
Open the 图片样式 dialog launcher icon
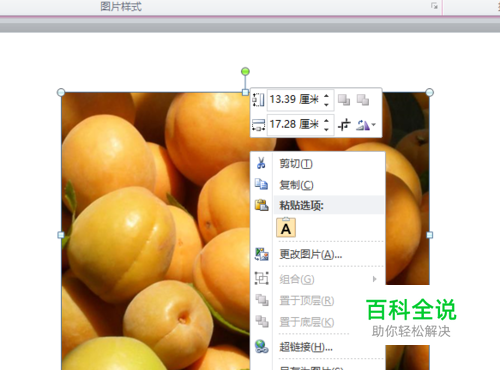click(x=434, y=6)
